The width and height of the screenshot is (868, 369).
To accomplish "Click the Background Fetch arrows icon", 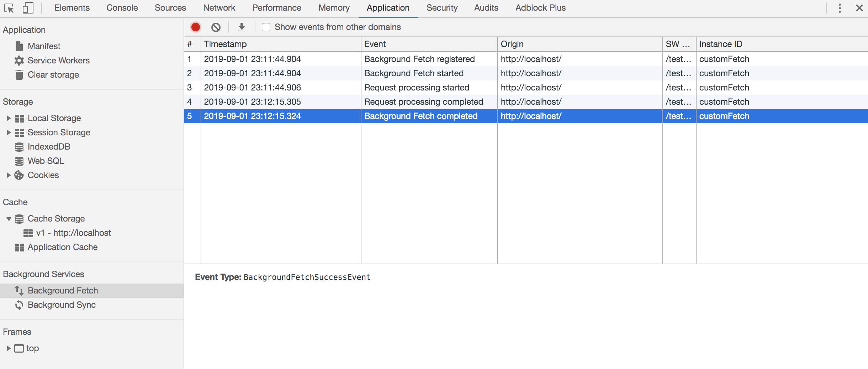I will (x=19, y=291).
